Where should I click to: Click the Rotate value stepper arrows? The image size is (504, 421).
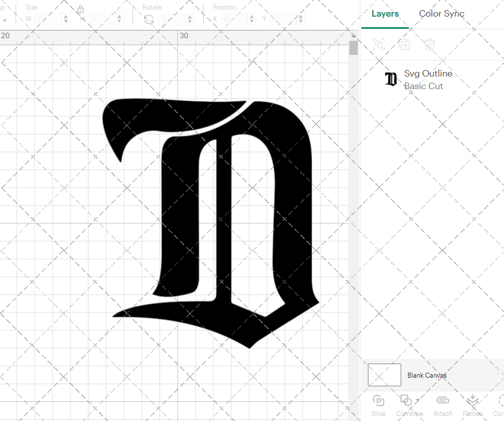190,19
